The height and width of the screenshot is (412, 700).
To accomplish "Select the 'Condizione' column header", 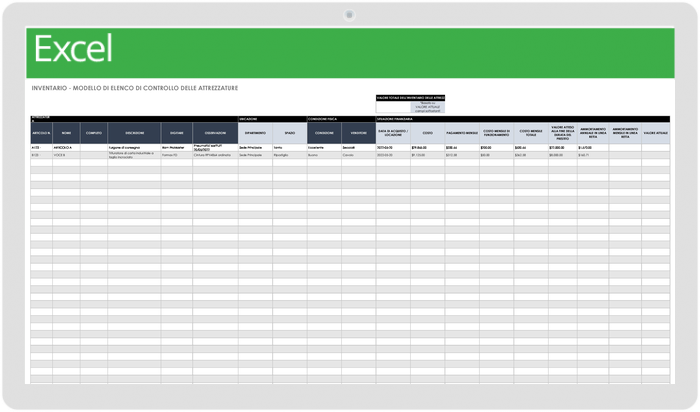I will [324, 133].
